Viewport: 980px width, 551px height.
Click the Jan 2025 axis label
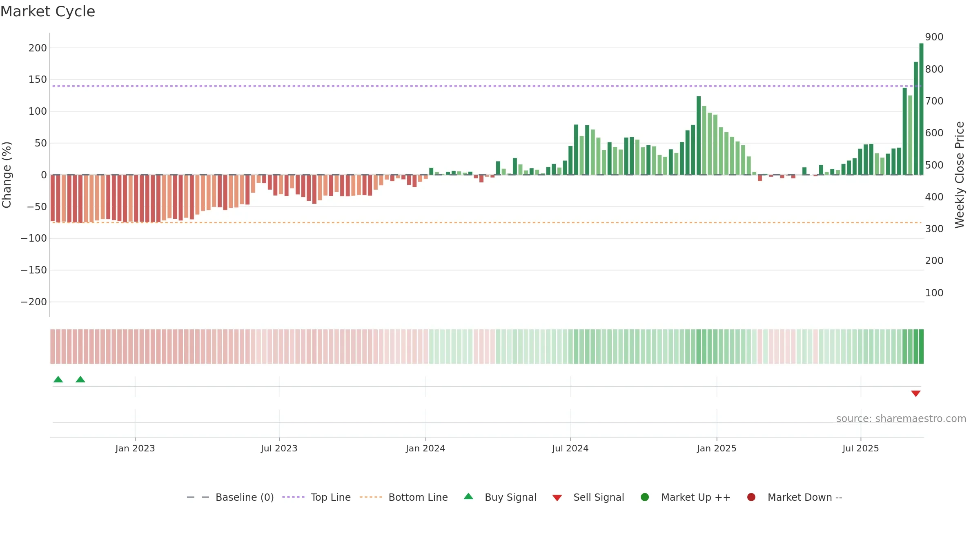point(717,449)
